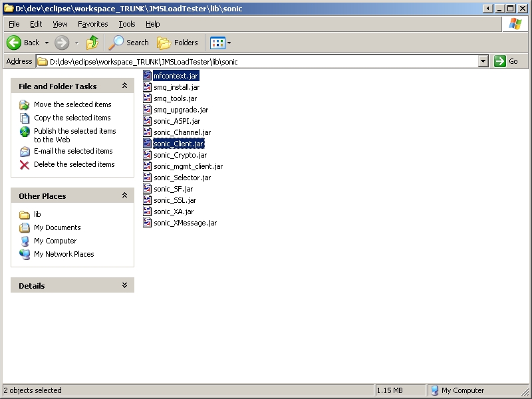Viewport: 532px width, 399px height.
Task: Open the Tools menu
Action: (127, 24)
